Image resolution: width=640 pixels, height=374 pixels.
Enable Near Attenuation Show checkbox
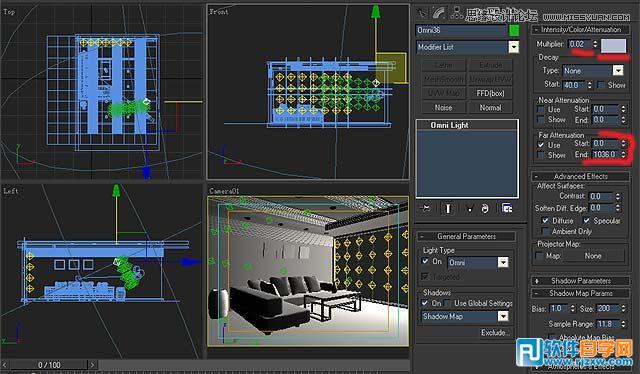(x=541, y=120)
